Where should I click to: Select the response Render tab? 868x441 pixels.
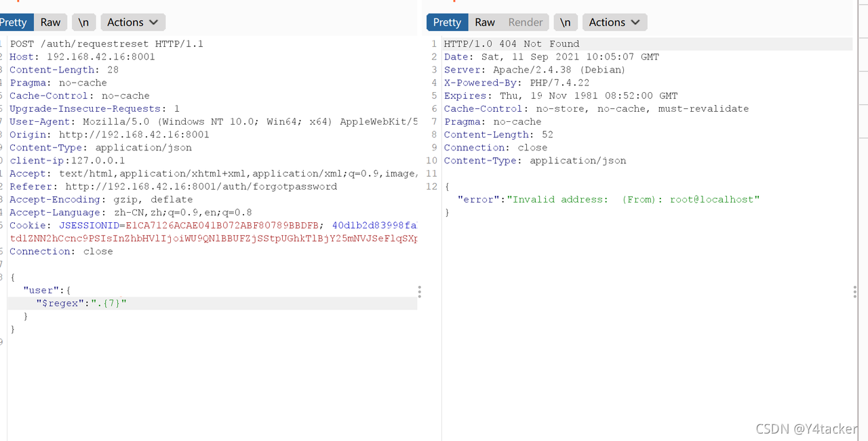pyautogui.click(x=526, y=22)
